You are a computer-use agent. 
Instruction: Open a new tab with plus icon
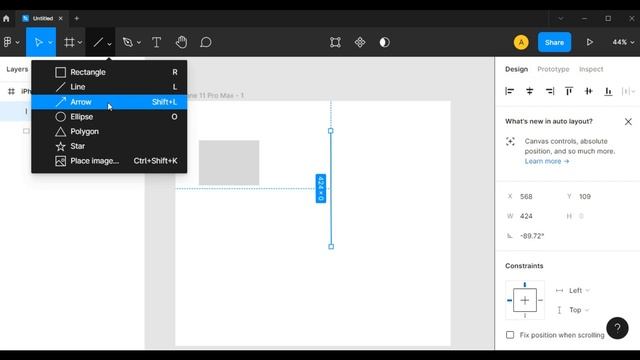[76, 18]
